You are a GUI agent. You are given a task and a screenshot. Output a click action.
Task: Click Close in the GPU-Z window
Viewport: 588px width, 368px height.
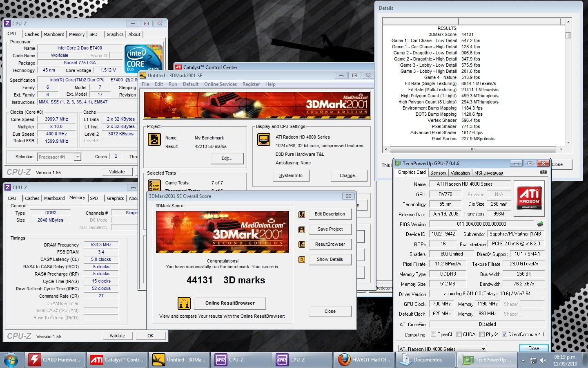533,348
